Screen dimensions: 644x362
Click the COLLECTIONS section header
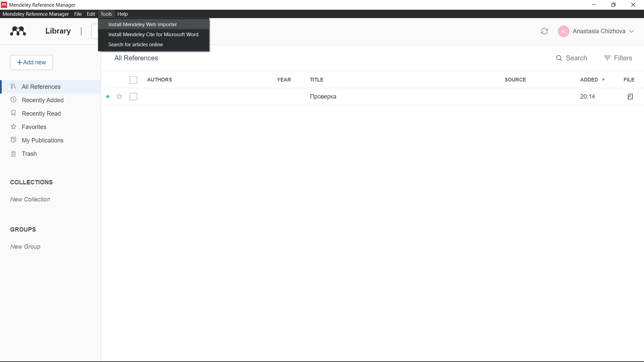tap(31, 182)
